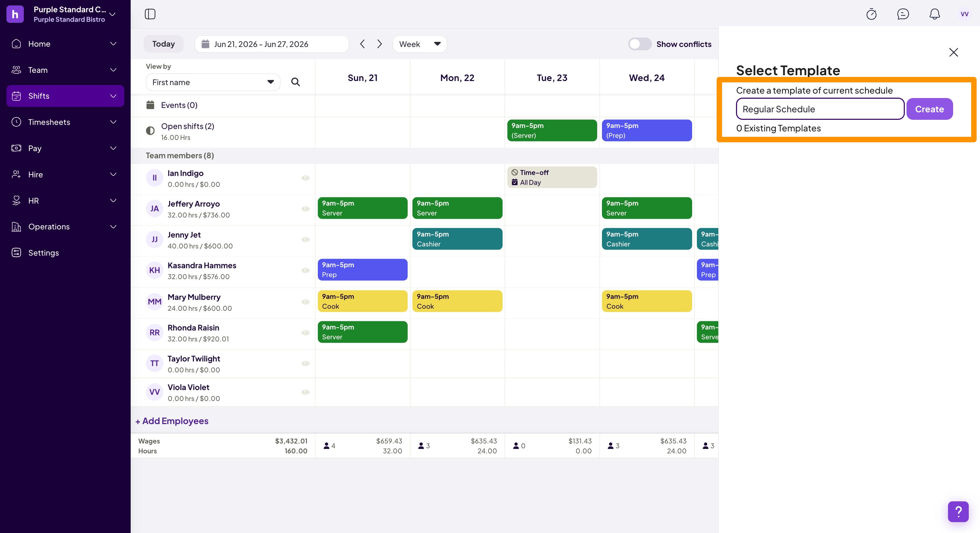Toggle visibility eye for Ian Indigo
Image resolution: width=980 pixels, height=533 pixels.
click(305, 178)
